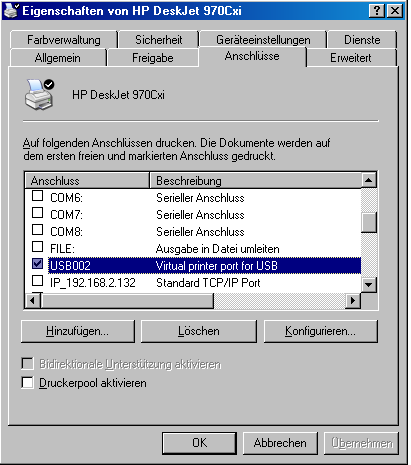411x465 pixels.
Task: Click 'Standard TCP/IP Port' description
Action: click(208, 283)
